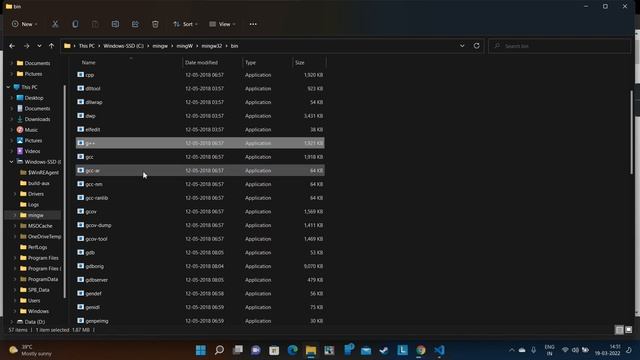Select the g++ application file
The width and height of the screenshot is (640, 360).
click(200, 143)
